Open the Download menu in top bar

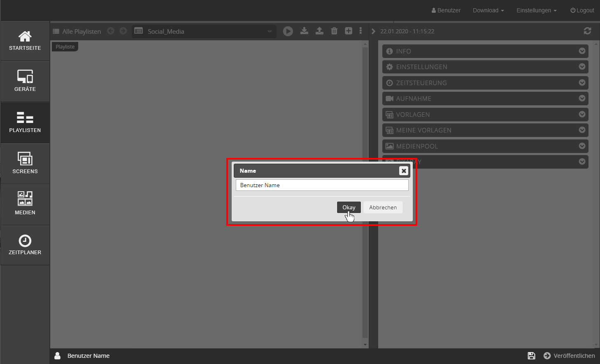488,10
